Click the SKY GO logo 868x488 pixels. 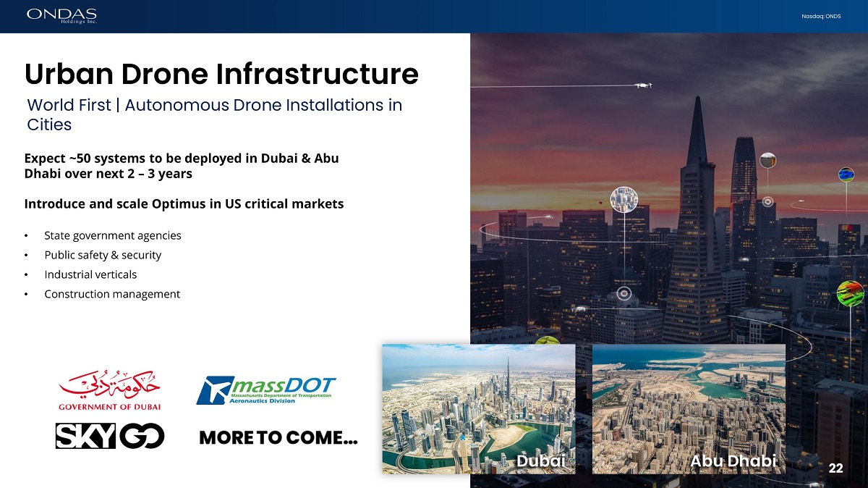point(110,435)
